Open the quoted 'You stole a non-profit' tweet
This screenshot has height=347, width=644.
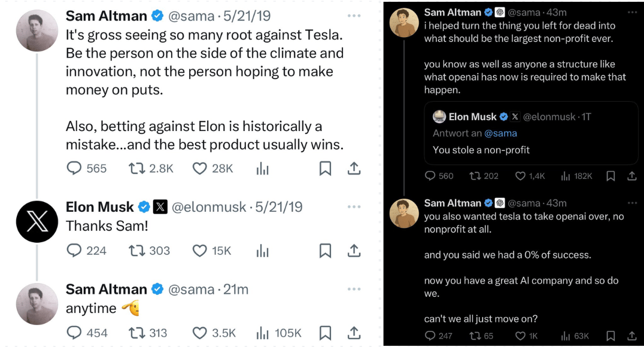530,150
